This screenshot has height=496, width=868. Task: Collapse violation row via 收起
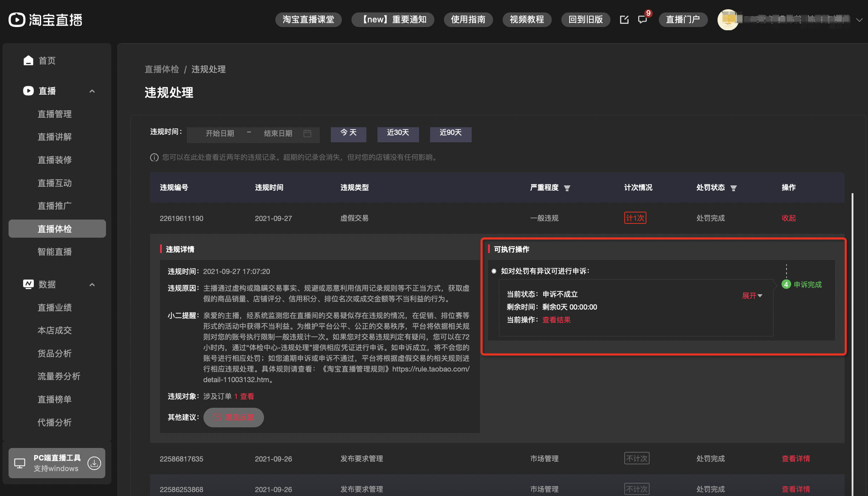(789, 218)
